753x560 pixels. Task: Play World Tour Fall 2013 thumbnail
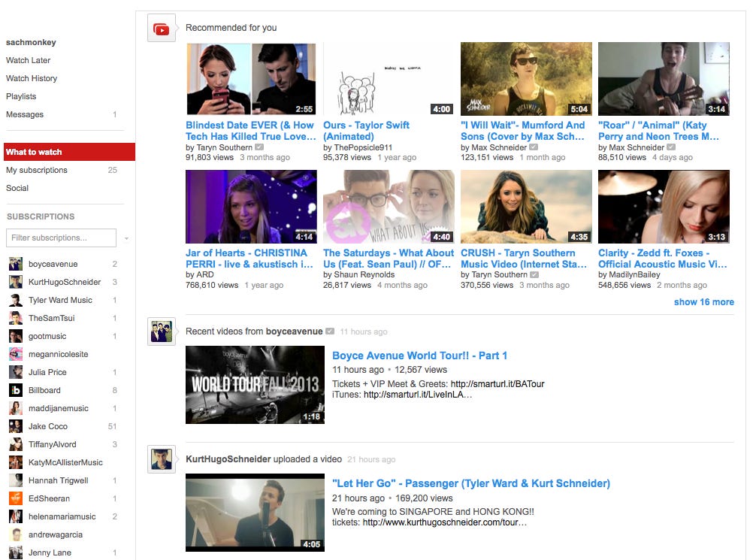(x=255, y=385)
